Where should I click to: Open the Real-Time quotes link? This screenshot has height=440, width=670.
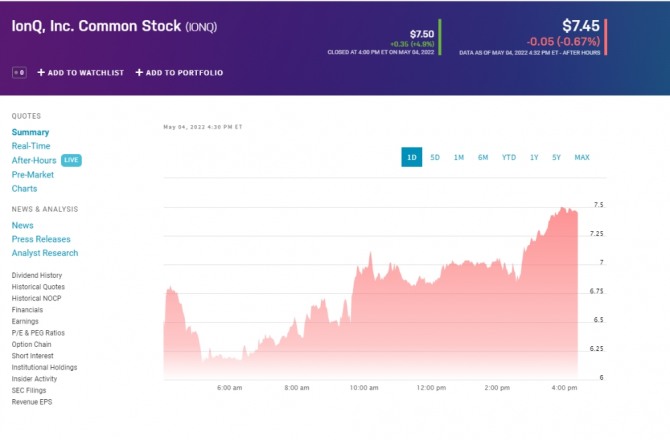tap(31, 146)
